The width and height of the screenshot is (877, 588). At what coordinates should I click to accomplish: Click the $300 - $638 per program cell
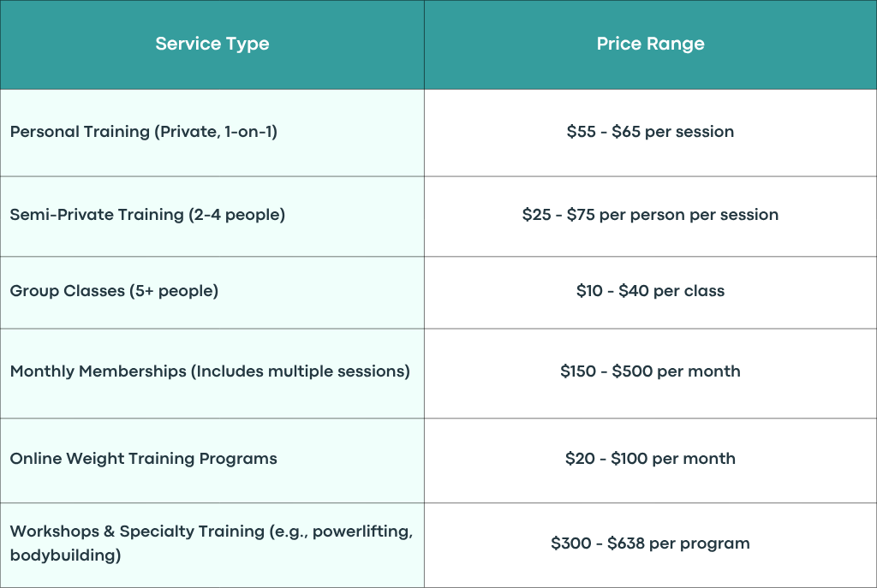651,545
